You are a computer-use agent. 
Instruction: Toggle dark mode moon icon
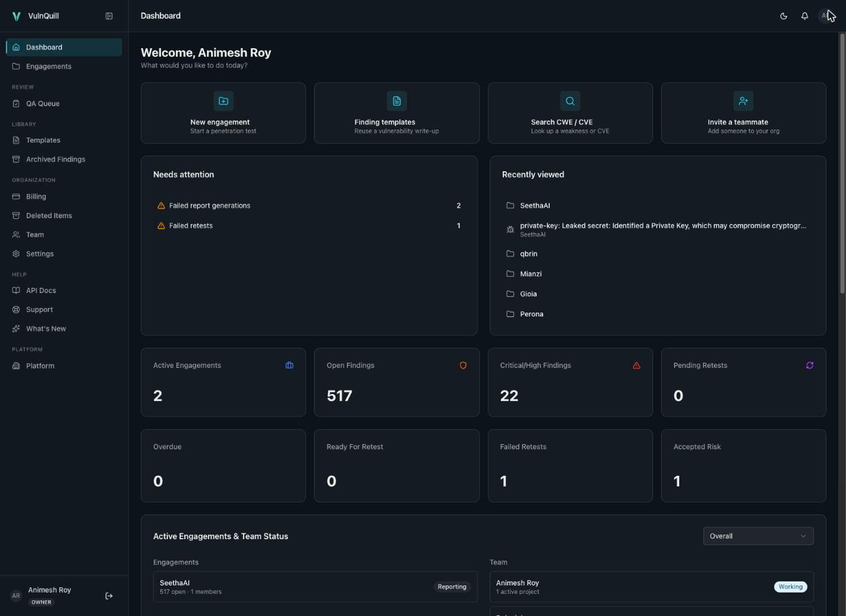tap(783, 16)
